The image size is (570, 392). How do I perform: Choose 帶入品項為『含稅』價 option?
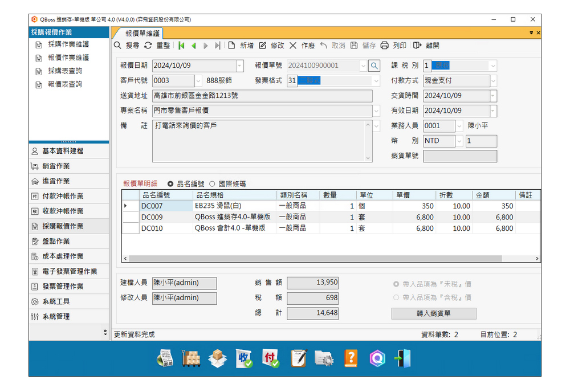pyautogui.click(x=396, y=297)
